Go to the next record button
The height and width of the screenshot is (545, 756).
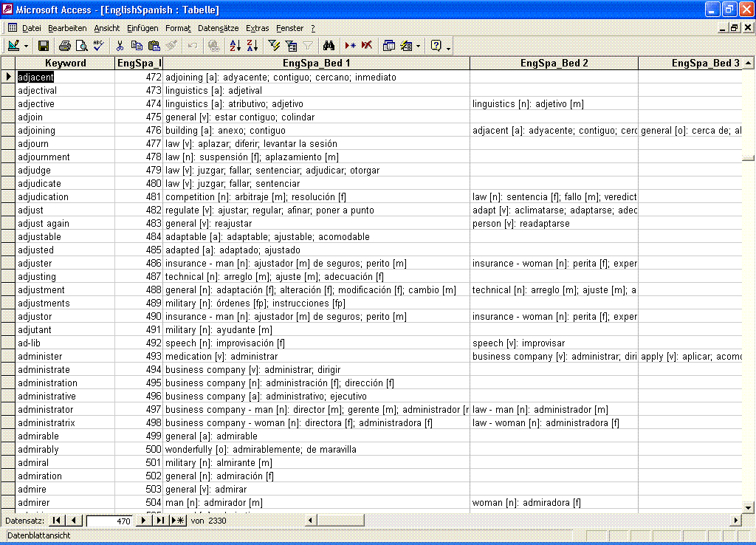tap(143, 521)
